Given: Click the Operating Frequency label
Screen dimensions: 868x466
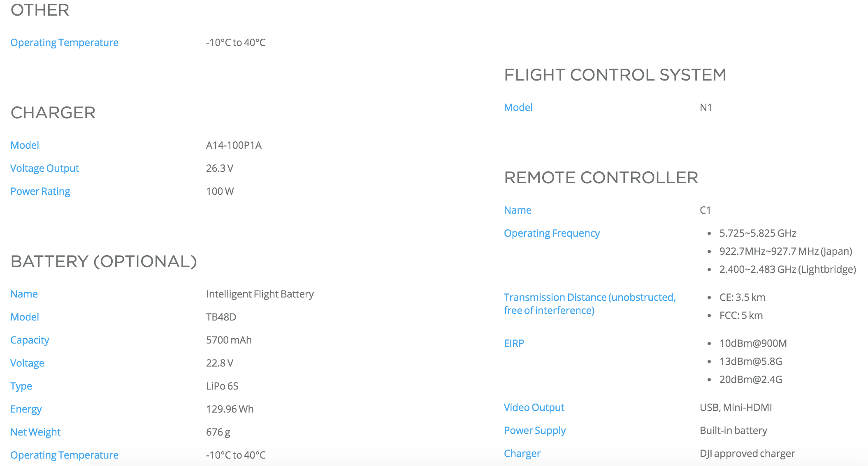Looking at the screenshot, I should pos(552,233).
